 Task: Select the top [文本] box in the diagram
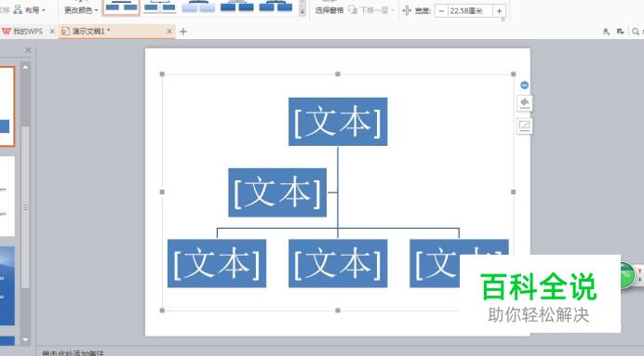(x=338, y=122)
